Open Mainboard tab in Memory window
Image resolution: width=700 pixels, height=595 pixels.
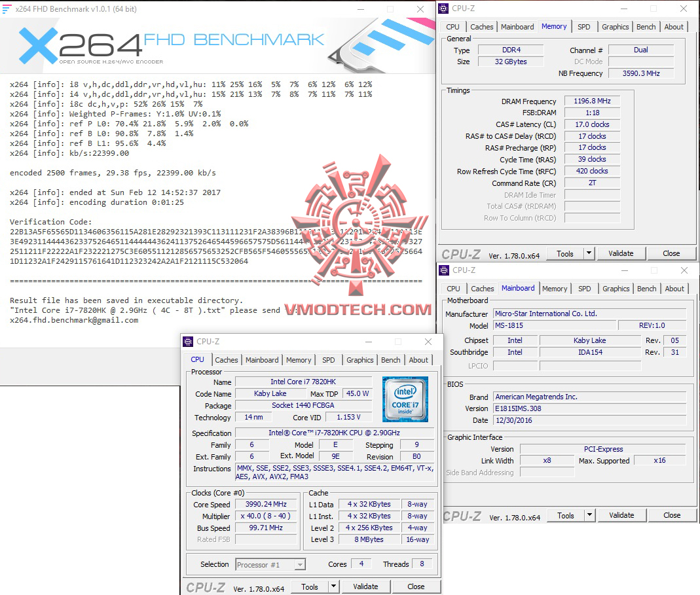coord(517,27)
